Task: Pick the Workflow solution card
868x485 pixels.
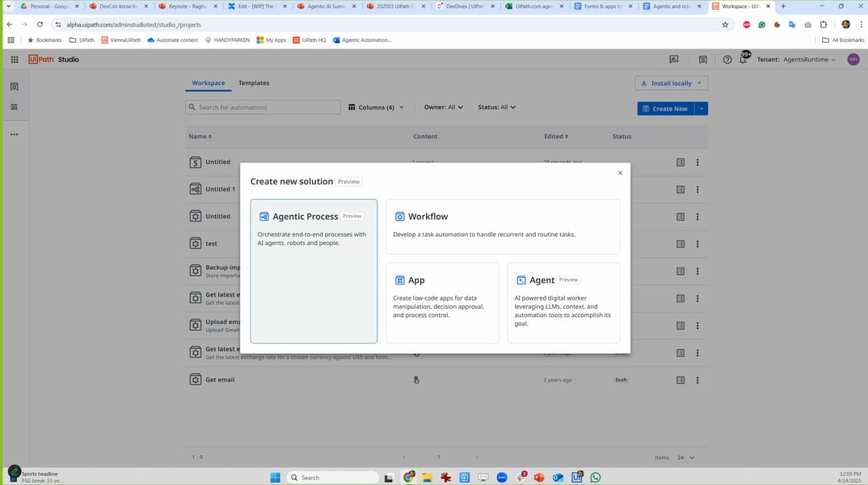Action: [504, 226]
